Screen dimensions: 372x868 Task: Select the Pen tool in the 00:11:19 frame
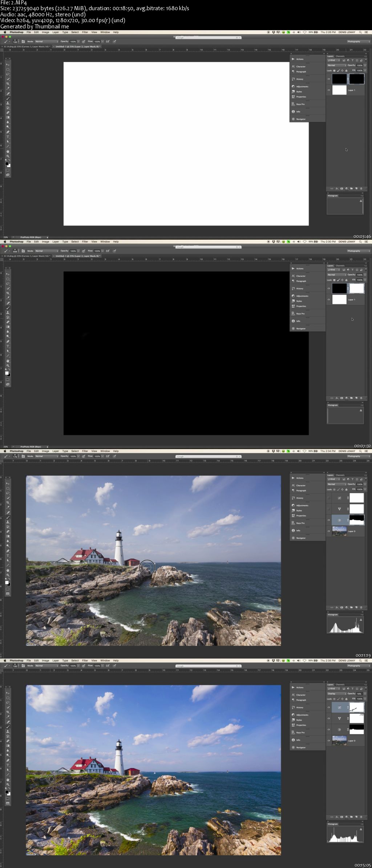8,551
